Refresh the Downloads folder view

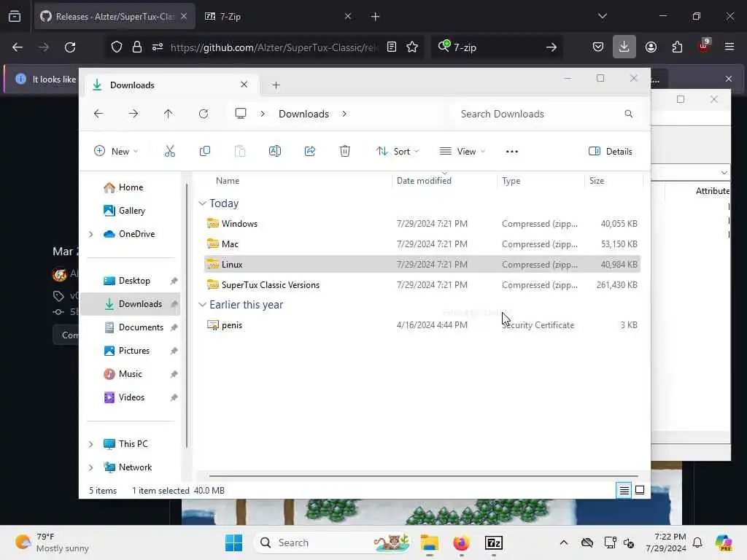[204, 114]
